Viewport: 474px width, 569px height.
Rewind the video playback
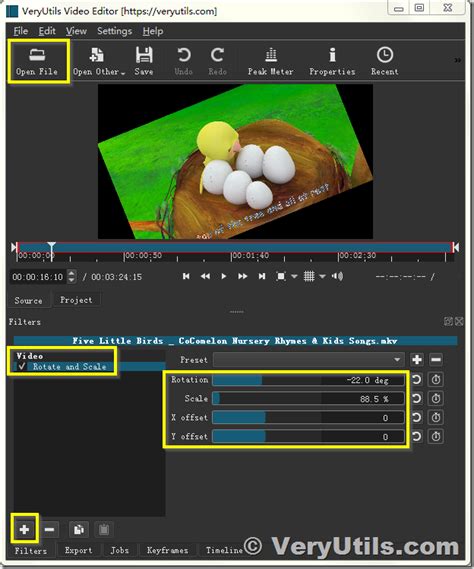tap(205, 277)
